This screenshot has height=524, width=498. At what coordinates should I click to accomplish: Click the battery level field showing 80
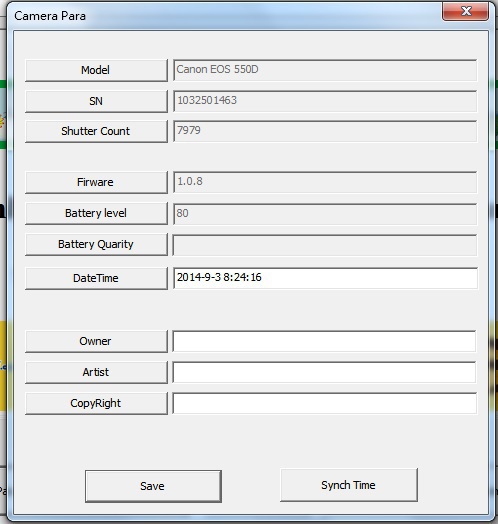(x=325, y=214)
